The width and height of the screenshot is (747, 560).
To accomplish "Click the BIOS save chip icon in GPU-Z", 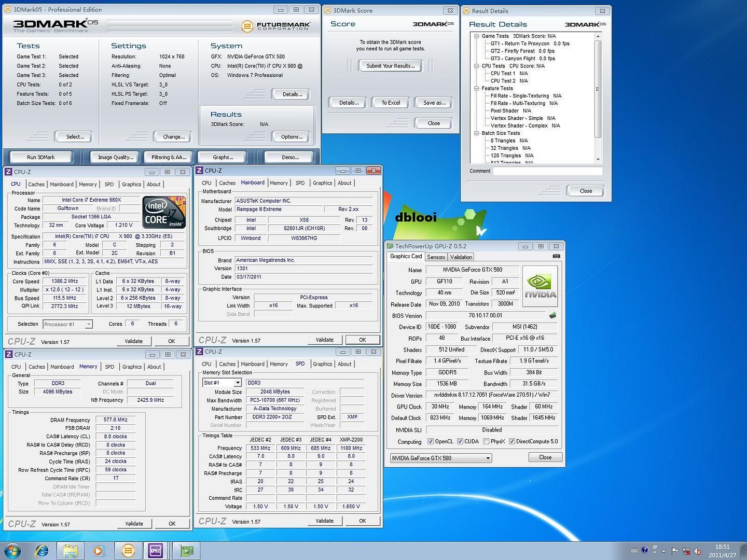I will (552, 315).
